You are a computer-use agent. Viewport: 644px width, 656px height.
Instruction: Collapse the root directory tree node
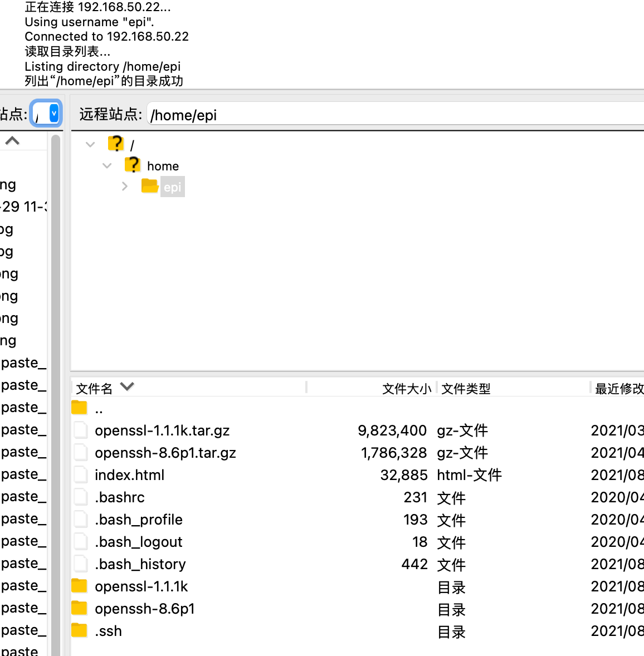(90, 145)
